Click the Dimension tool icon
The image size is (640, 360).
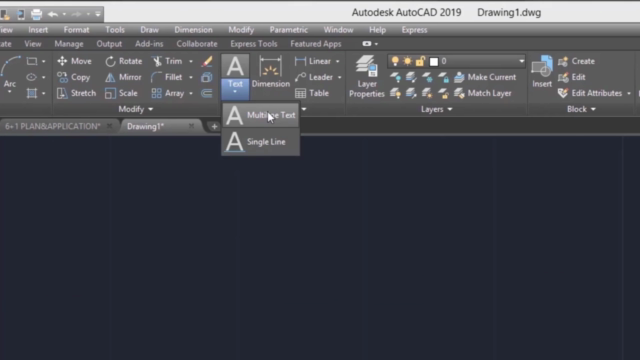pyautogui.click(x=271, y=71)
